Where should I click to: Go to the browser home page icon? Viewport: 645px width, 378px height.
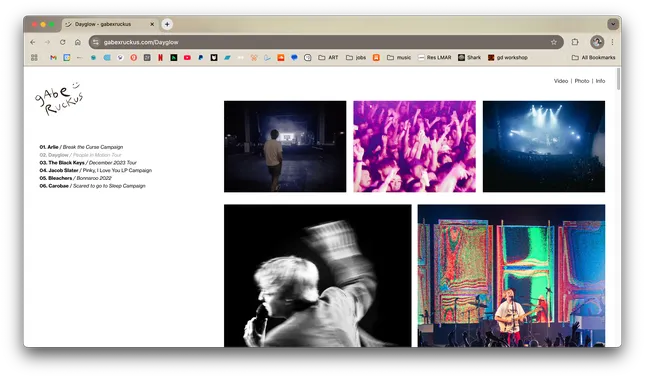click(x=78, y=42)
